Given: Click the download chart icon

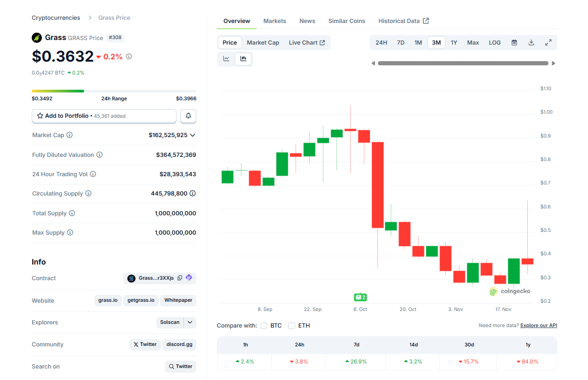Looking at the screenshot, I should pyautogui.click(x=531, y=42).
